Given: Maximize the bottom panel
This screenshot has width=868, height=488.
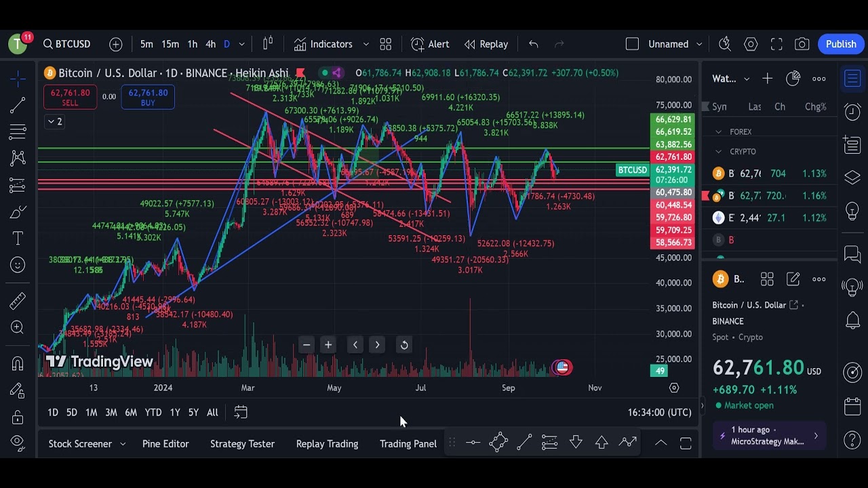Looking at the screenshot, I should pos(686,443).
